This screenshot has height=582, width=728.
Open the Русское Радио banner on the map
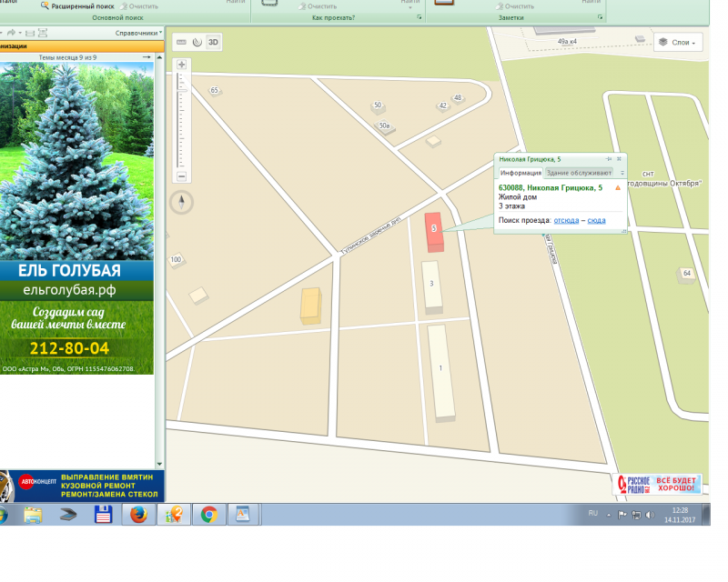click(657, 484)
